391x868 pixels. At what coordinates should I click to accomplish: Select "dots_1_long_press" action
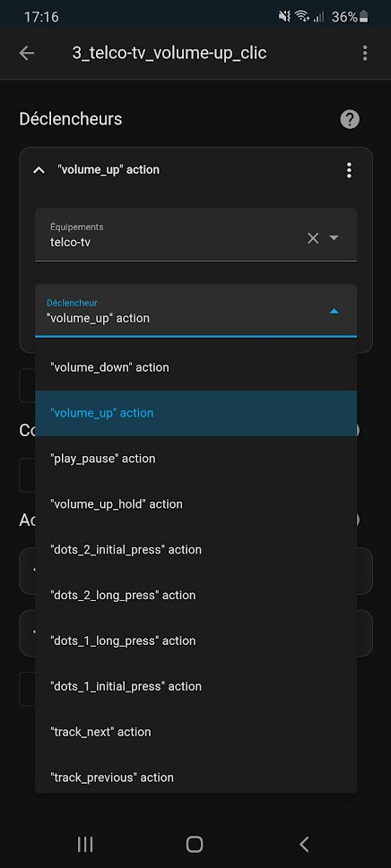coord(196,640)
